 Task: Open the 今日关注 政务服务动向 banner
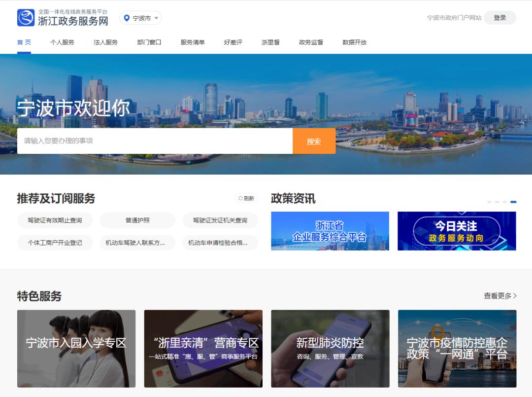(x=457, y=231)
